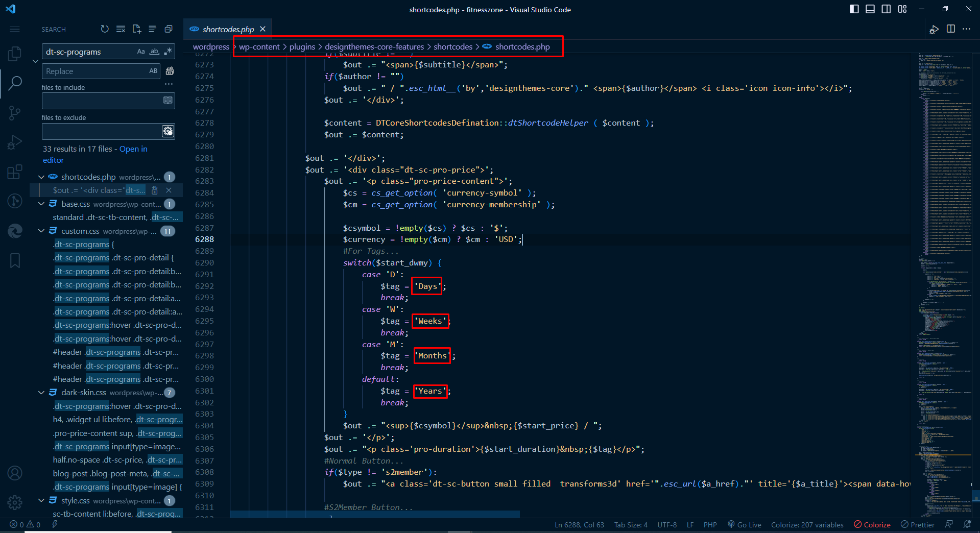Screen dimensions: 980x533
Task: Open the Source Control view
Action: coord(15,112)
